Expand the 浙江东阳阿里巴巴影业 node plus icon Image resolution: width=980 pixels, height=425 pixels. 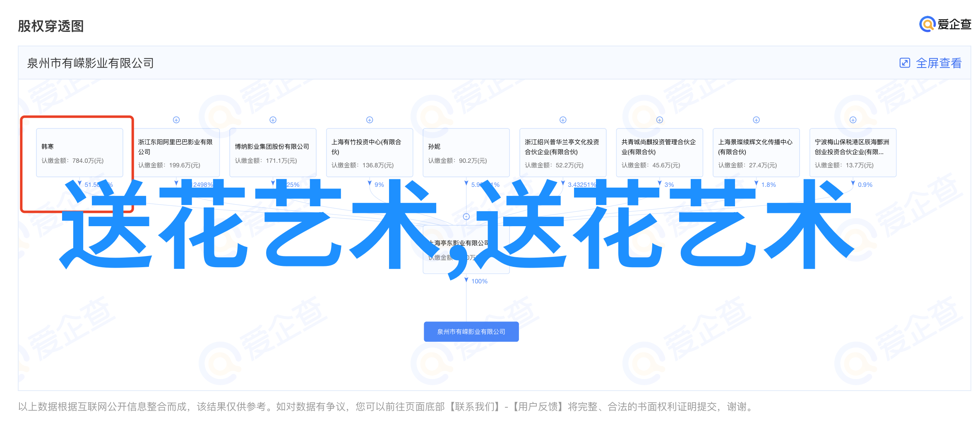click(x=176, y=120)
